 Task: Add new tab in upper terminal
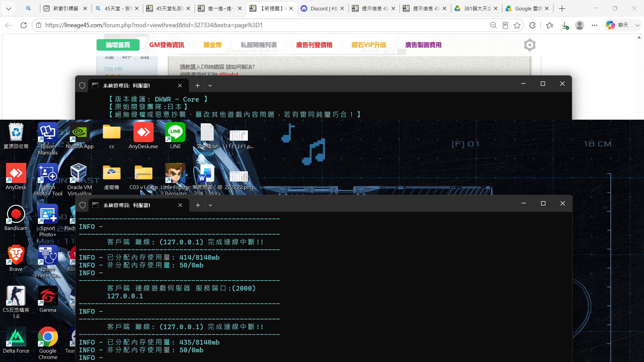click(x=198, y=85)
